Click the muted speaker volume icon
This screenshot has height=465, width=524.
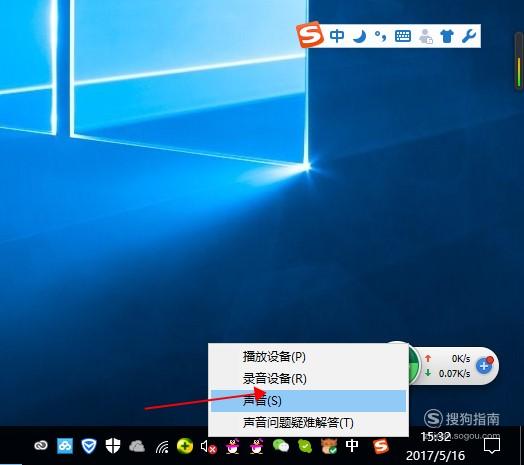[209, 447]
